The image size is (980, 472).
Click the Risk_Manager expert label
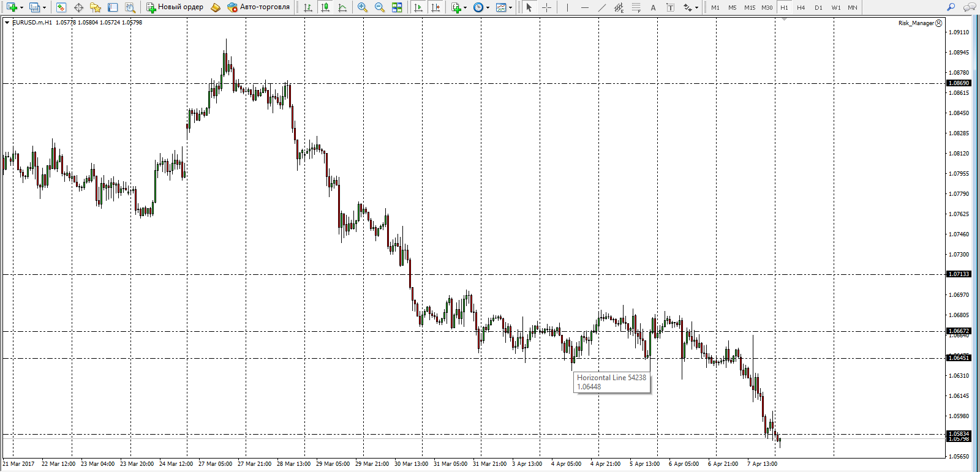(916, 23)
